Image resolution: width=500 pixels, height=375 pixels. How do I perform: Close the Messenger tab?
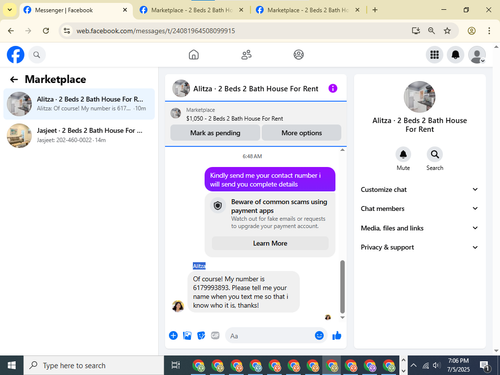(125, 10)
